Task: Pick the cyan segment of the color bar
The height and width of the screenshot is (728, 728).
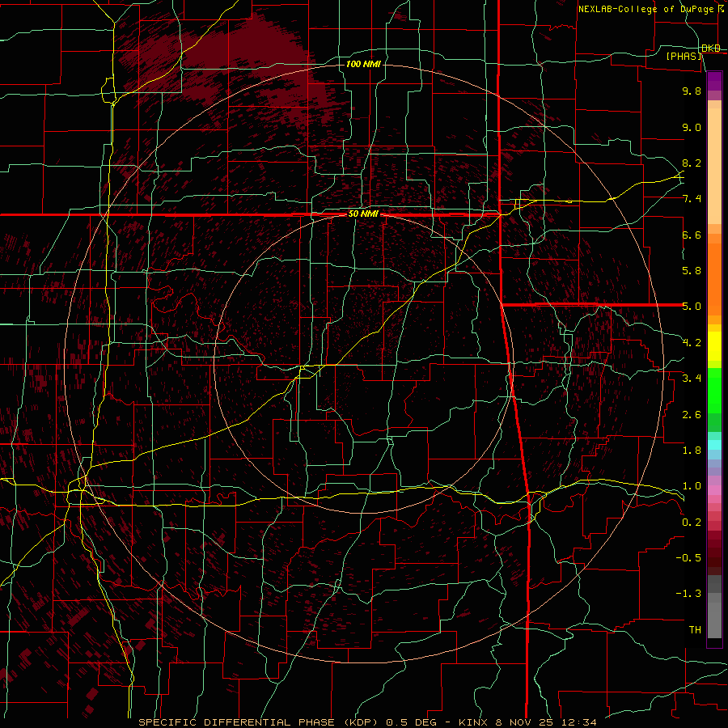Action: [x=714, y=445]
